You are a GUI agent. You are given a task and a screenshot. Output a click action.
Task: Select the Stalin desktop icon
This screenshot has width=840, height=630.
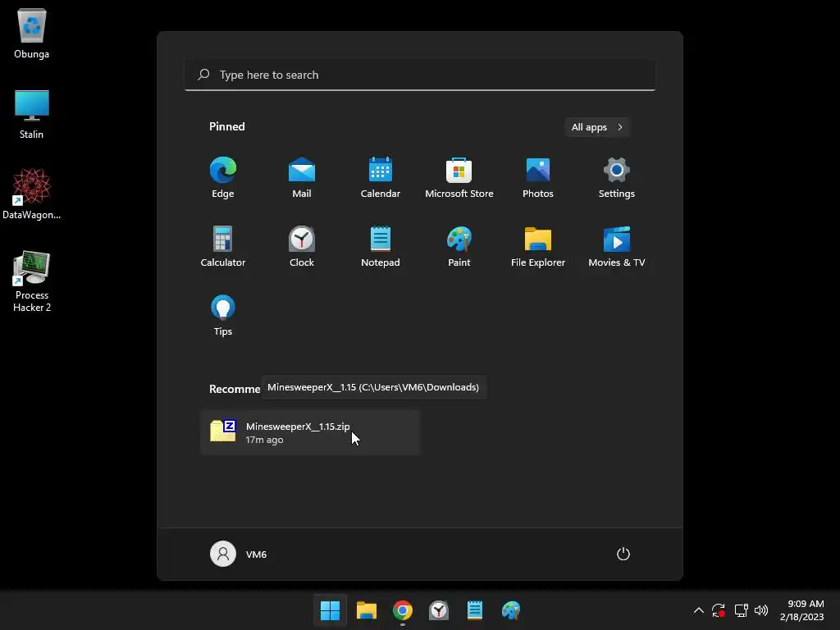pyautogui.click(x=32, y=114)
